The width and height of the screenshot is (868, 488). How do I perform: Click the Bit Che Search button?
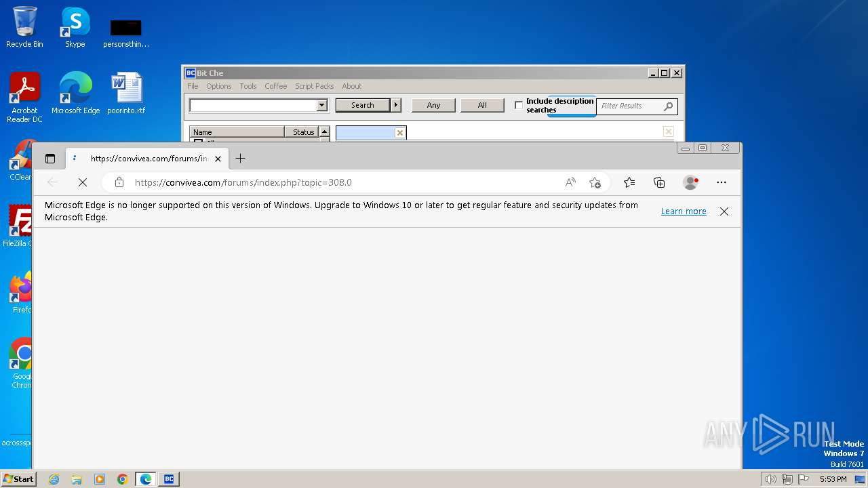[x=363, y=105]
